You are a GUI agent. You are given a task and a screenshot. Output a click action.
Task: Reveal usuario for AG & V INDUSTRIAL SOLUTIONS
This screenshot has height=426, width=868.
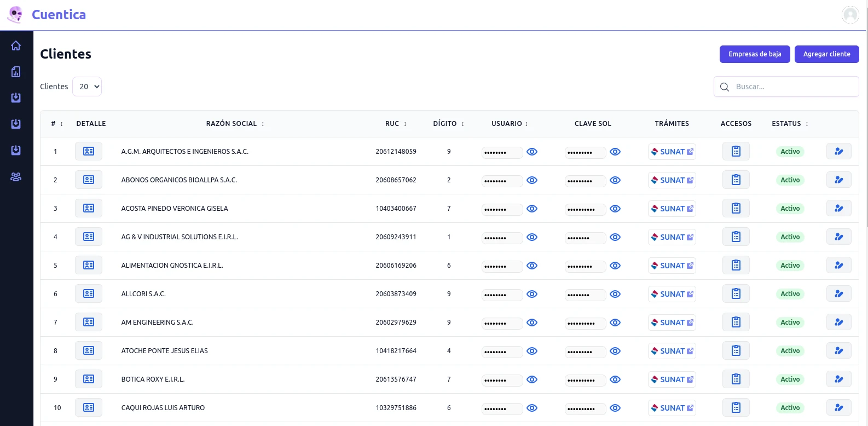[x=532, y=237]
